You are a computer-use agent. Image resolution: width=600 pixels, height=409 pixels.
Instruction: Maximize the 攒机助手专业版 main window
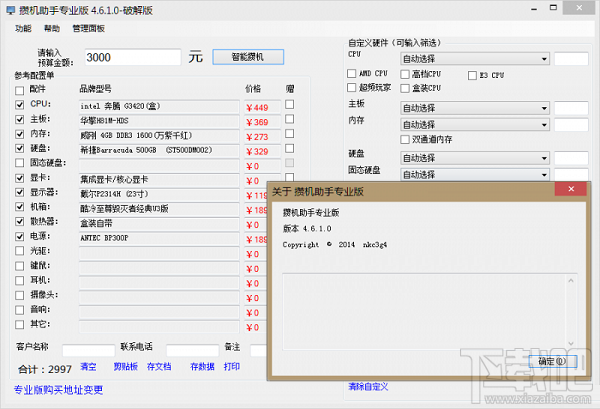[x=553, y=8]
